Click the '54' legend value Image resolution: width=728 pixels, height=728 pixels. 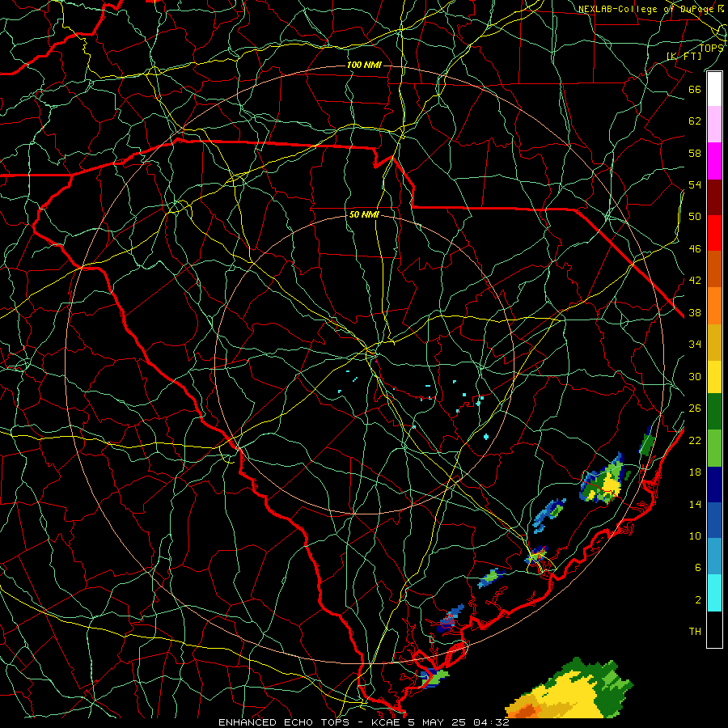pos(695,184)
